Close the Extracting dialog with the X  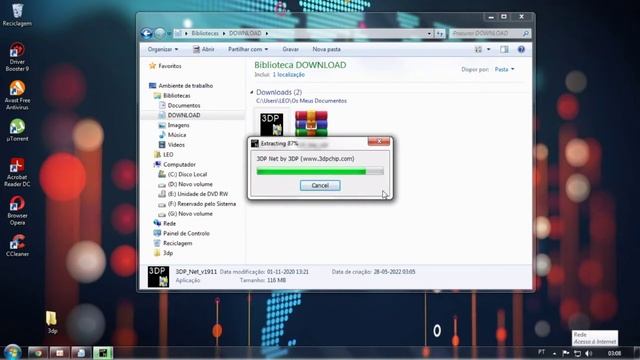tap(379, 141)
